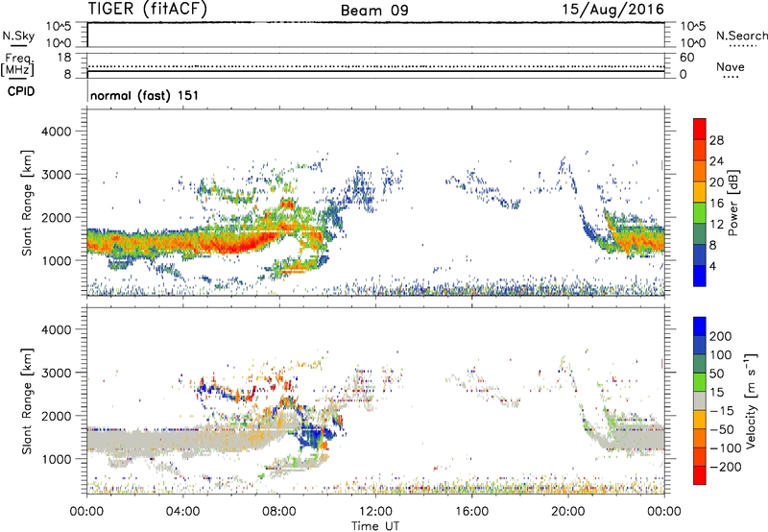Select the -100 label on Velocity colorbar
768x532 pixels.
[726, 448]
